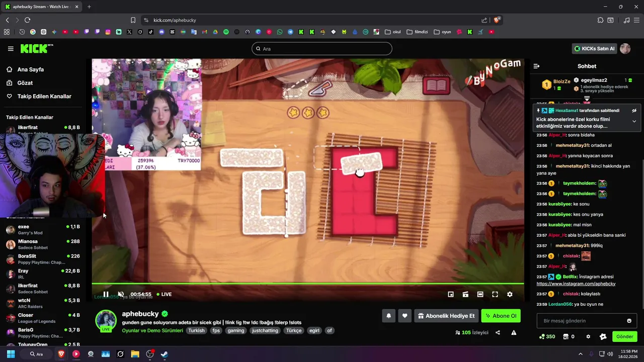Click the Ara search field
The width and height of the screenshot is (644, 362).
(x=322, y=49)
